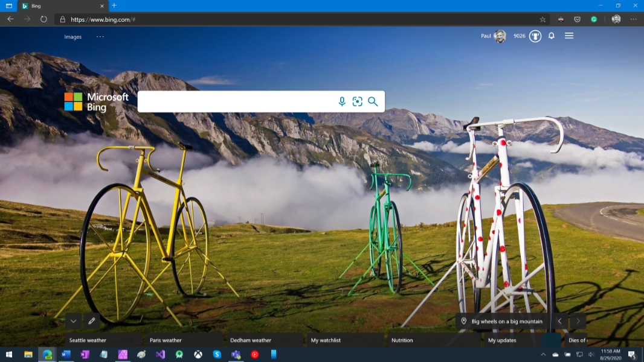Open visual search camera icon
644x362 pixels.
point(358,101)
